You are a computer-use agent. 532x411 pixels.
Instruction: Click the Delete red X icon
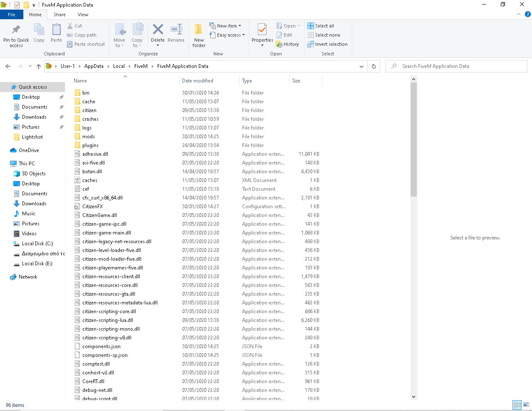(x=158, y=30)
